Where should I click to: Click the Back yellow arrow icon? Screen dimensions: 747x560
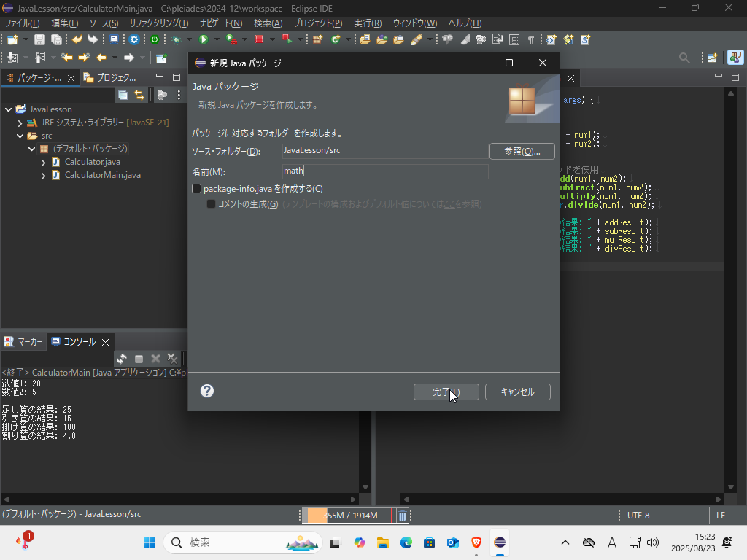(x=101, y=58)
